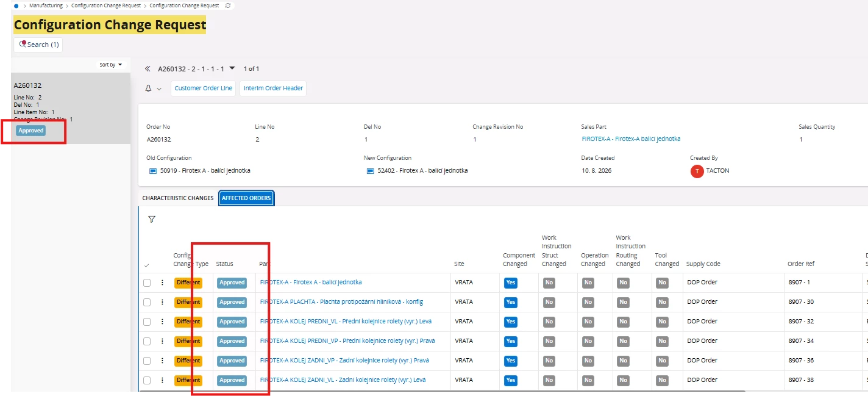Sort by Tool Changed column header
This screenshot has width=868, height=396.
667,260
